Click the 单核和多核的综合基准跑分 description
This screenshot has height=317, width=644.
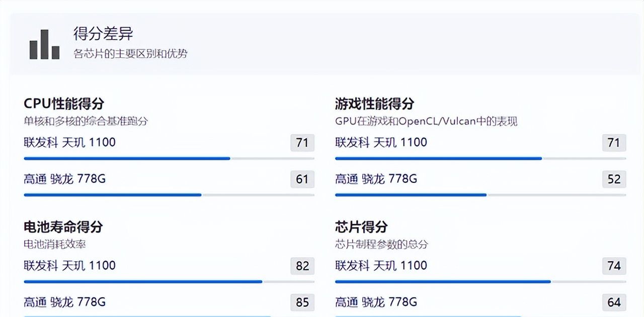[86, 121]
